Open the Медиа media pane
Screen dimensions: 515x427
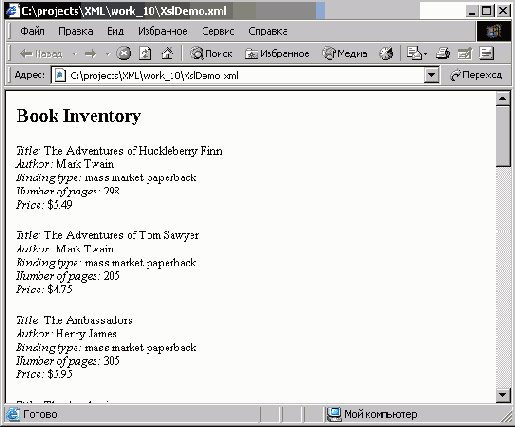pos(345,53)
